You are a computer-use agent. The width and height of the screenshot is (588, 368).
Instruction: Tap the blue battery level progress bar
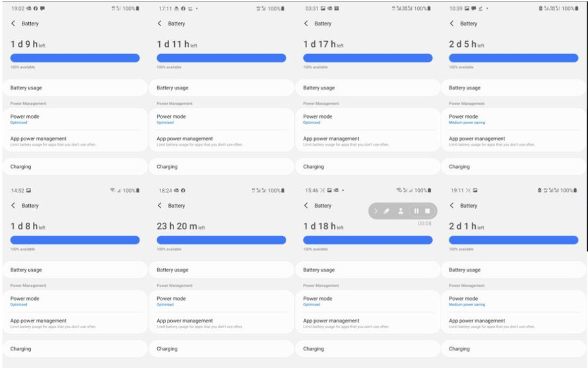(73, 57)
